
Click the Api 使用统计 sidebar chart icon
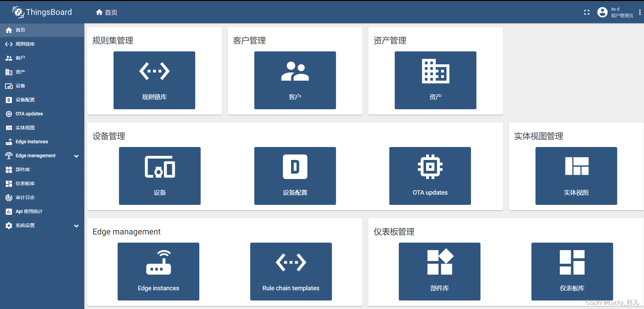9,212
